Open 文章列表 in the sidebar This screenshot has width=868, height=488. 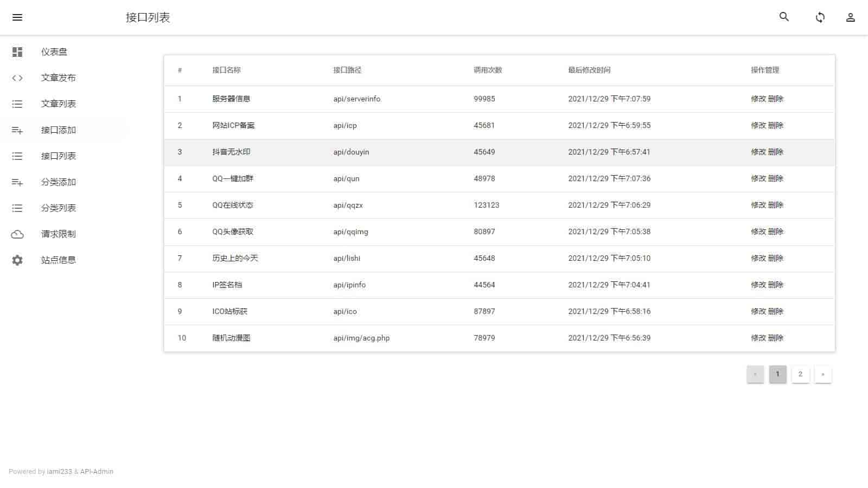(x=59, y=104)
